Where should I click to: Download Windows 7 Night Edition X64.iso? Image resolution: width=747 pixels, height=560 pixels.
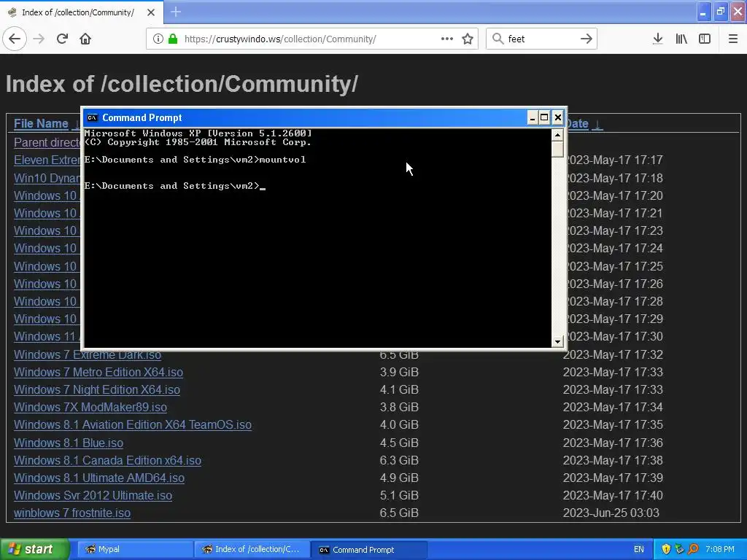click(x=97, y=389)
